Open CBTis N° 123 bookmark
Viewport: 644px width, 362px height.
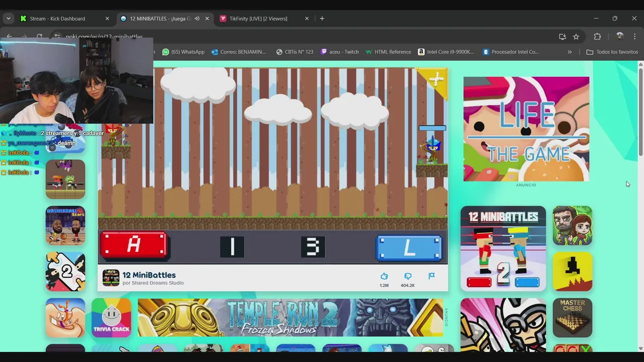pyautogui.click(x=295, y=52)
